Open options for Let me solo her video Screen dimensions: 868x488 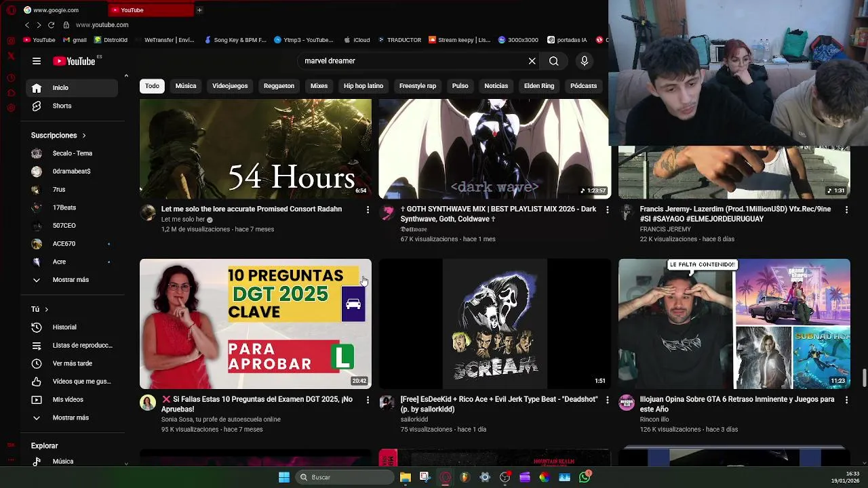click(x=368, y=210)
